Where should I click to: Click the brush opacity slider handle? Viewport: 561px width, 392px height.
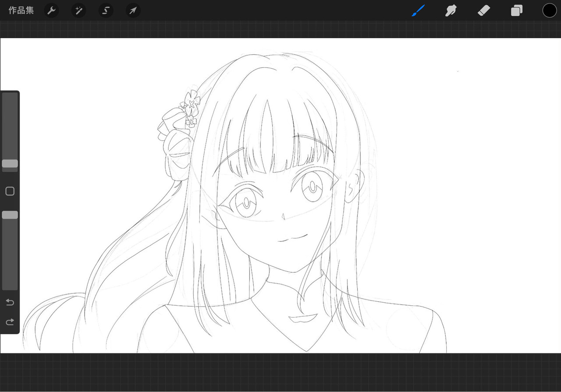[x=10, y=215]
